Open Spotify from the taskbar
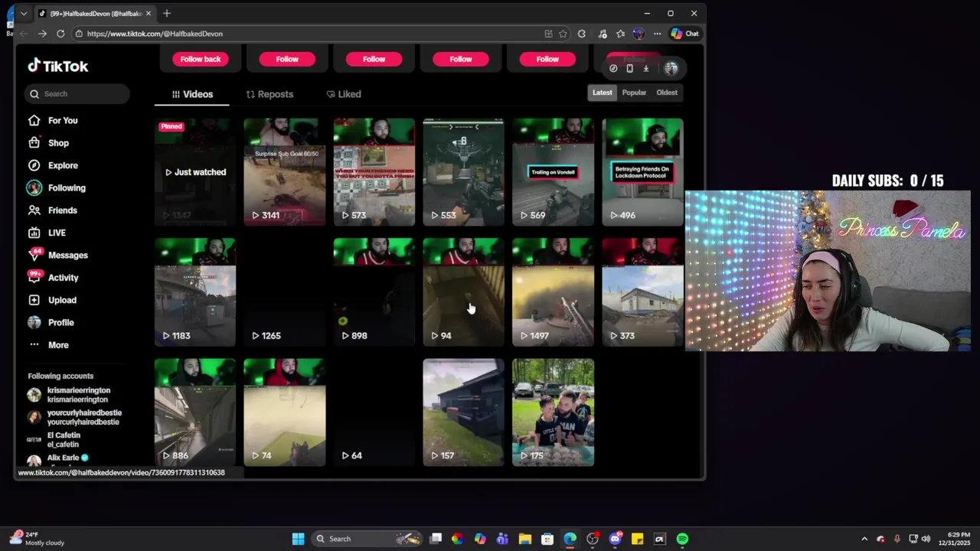Screen dimensions: 980x551 pyautogui.click(x=682, y=539)
